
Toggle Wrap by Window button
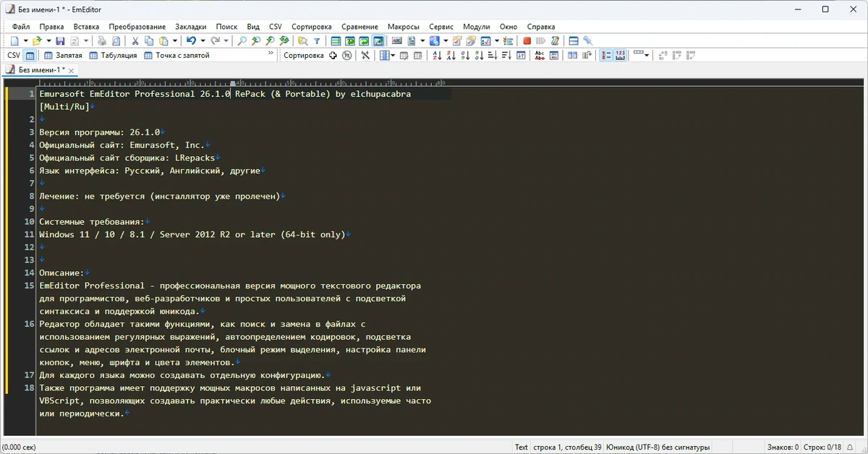pyautogui.click(x=364, y=41)
